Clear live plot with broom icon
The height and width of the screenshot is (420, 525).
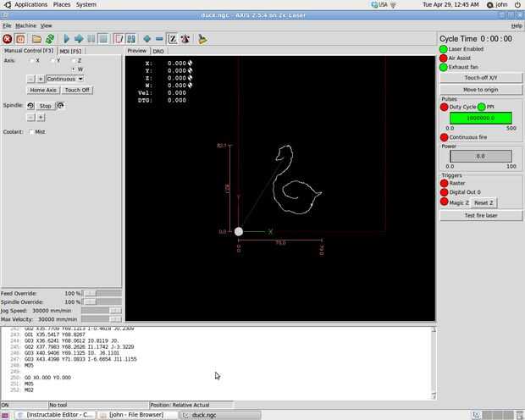point(202,39)
